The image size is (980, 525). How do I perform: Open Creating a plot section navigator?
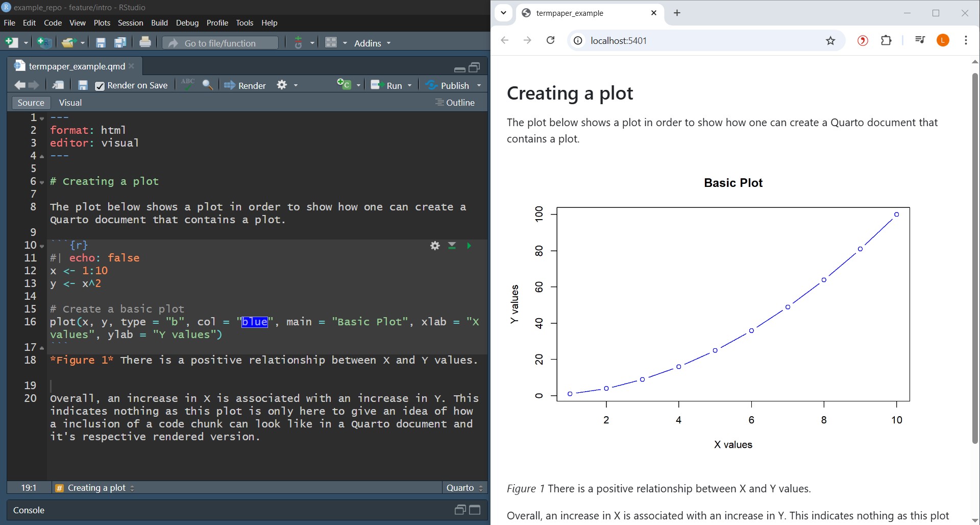[x=95, y=488]
